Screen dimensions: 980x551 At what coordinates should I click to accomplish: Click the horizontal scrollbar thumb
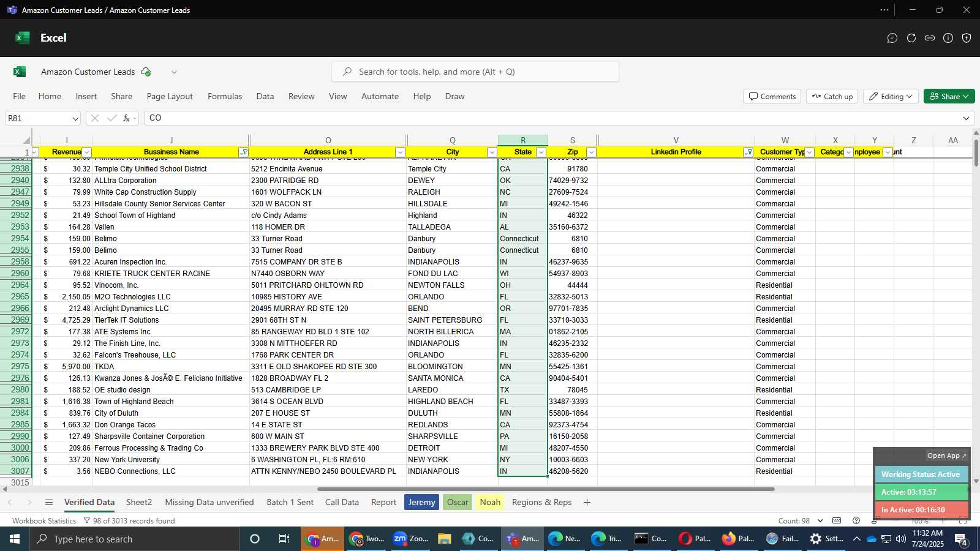(x=546, y=489)
